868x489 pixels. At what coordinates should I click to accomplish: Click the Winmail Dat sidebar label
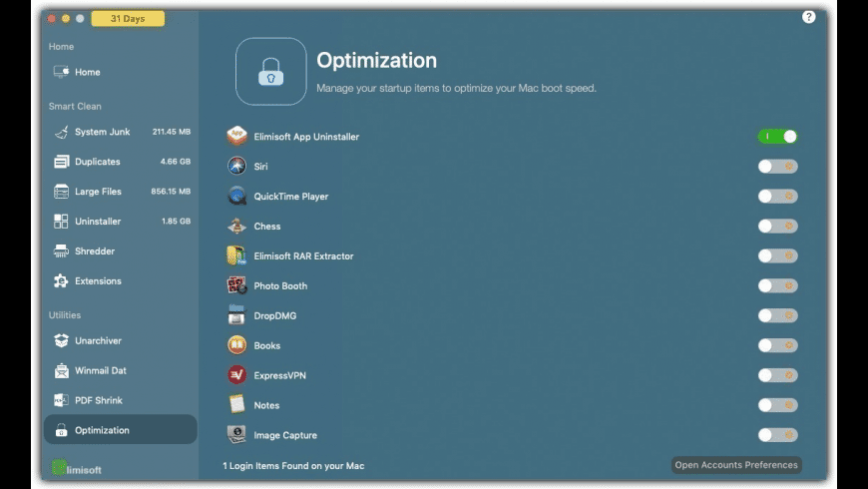(101, 370)
